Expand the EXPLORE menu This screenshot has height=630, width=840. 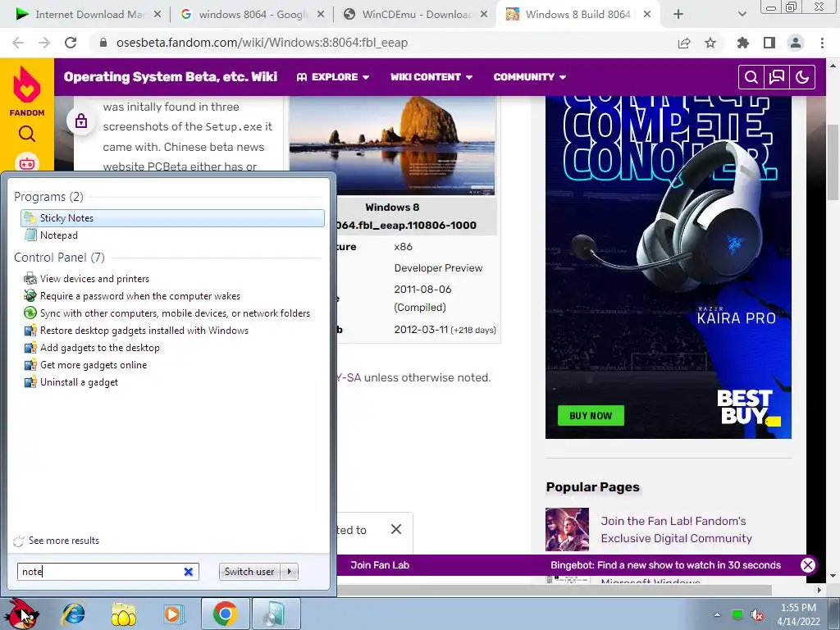click(333, 77)
